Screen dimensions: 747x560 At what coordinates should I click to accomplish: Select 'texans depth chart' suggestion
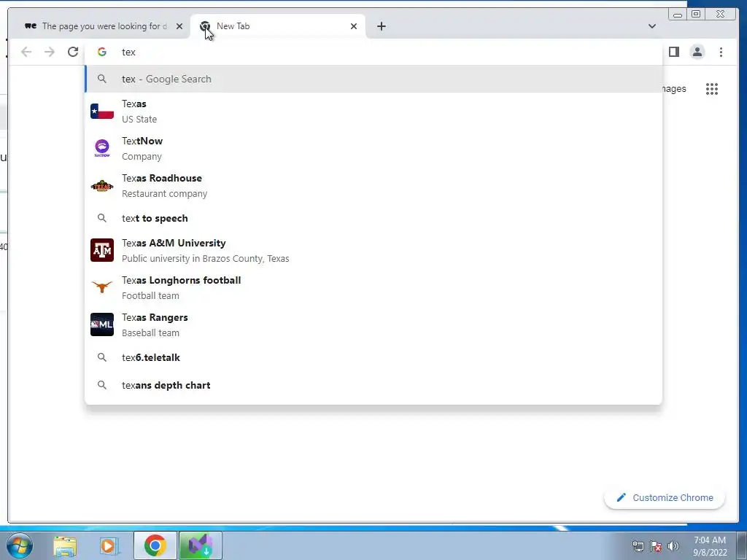click(373, 385)
